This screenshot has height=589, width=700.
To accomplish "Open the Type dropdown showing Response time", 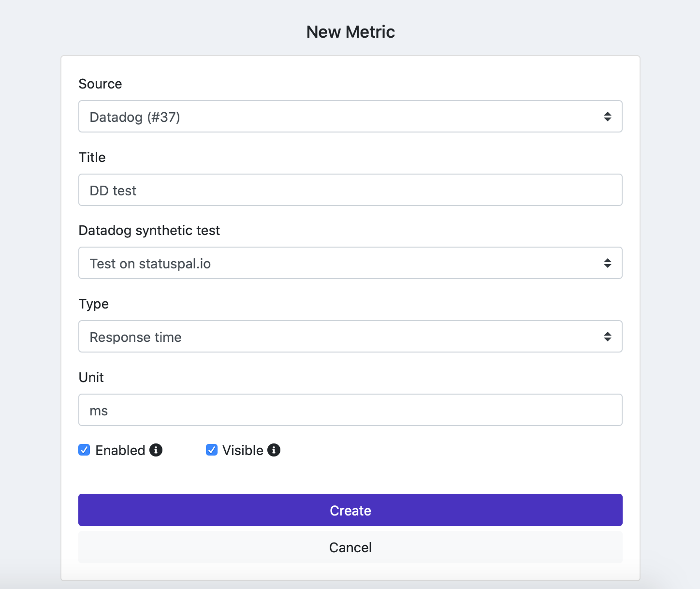I will (x=338, y=337).
